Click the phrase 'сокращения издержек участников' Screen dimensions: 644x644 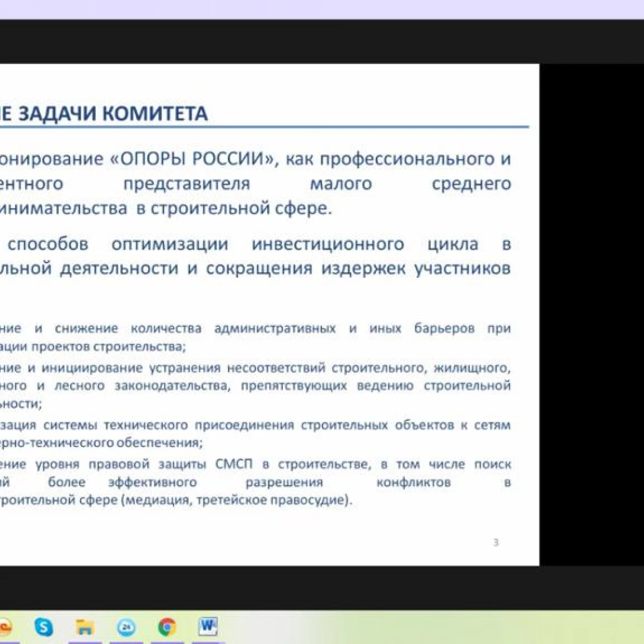pyautogui.click(x=358, y=268)
